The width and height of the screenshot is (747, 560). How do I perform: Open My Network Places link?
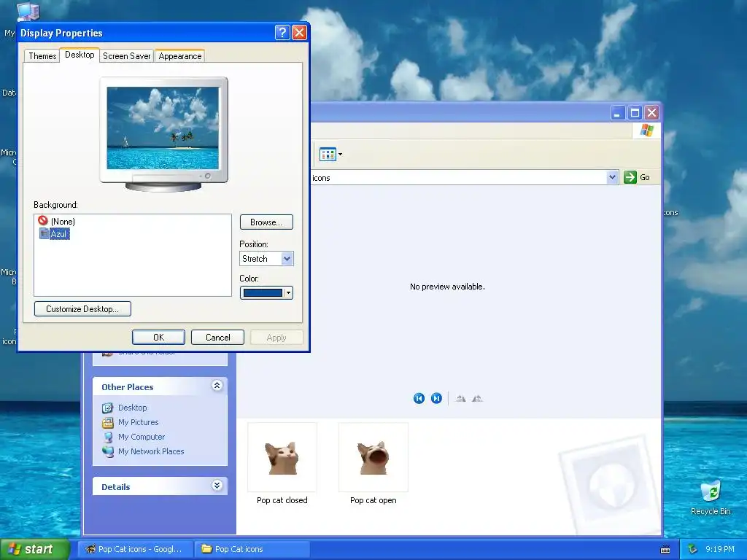[151, 451]
